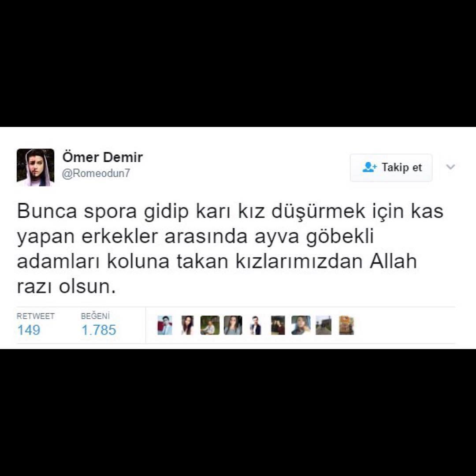Screen dimensions: 476x476
Task: Open liker avatar of man in dark jacket
Action: [255, 325]
